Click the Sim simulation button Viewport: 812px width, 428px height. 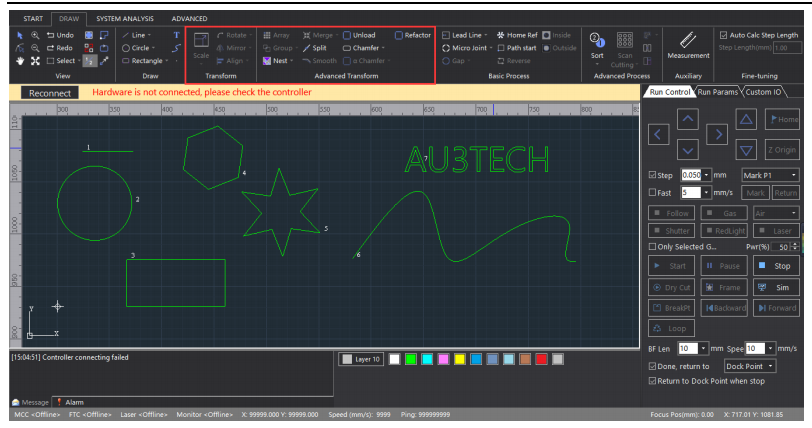point(775,287)
